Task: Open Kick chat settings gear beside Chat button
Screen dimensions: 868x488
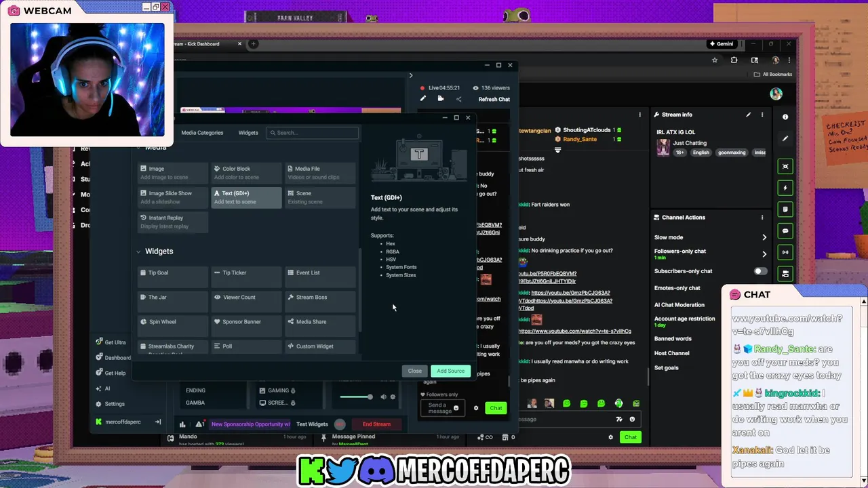Action: (611, 437)
